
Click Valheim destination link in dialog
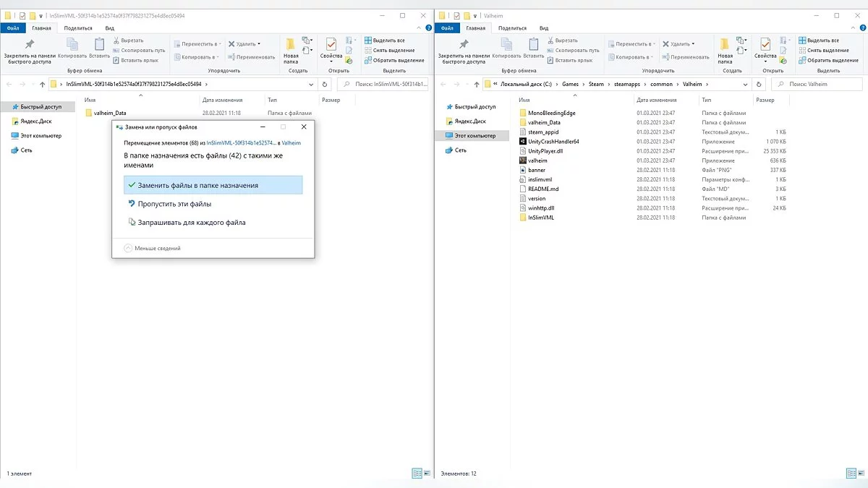tap(291, 143)
